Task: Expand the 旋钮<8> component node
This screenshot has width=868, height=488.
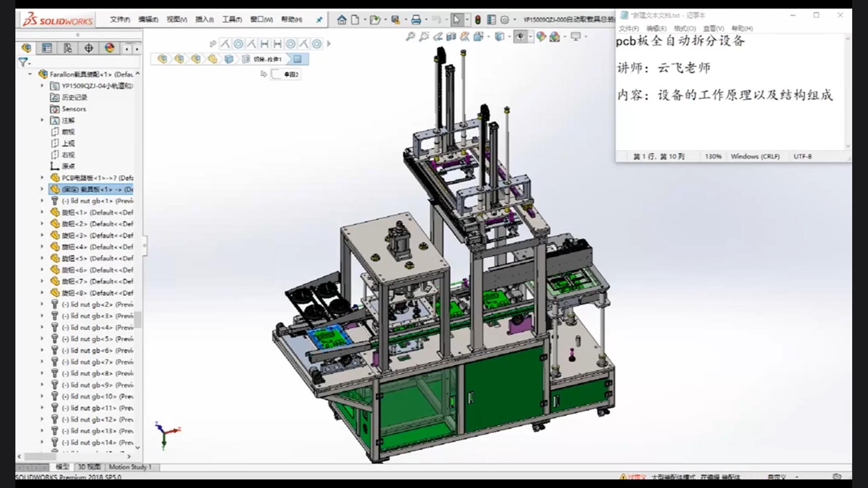Action: tap(42, 292)
